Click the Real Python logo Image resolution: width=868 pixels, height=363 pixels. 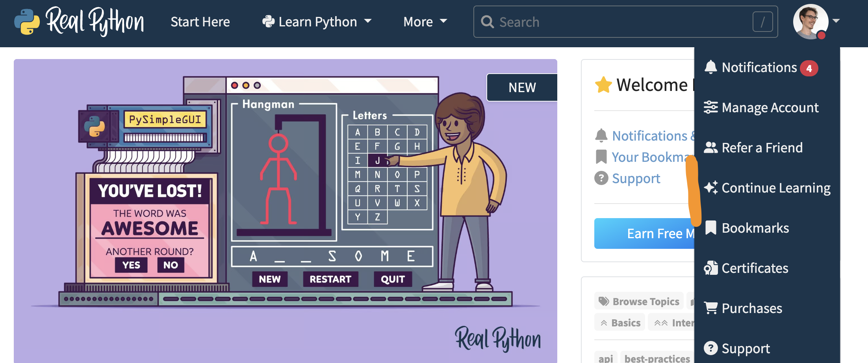(x=79, y=22)
